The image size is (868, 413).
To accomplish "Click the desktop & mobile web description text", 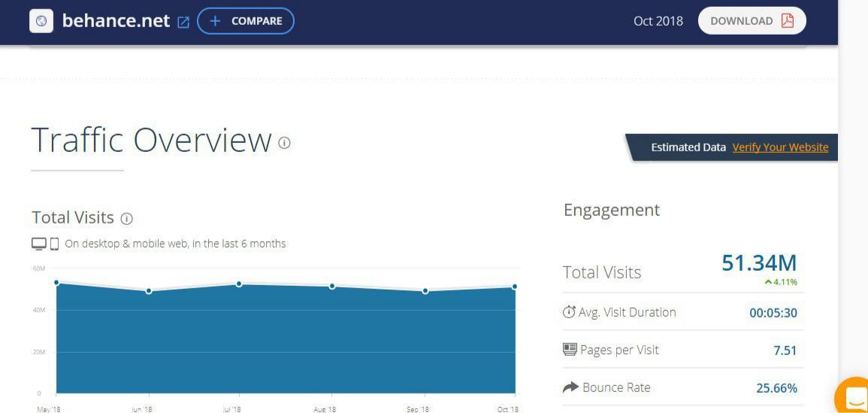I will [176, 244].
